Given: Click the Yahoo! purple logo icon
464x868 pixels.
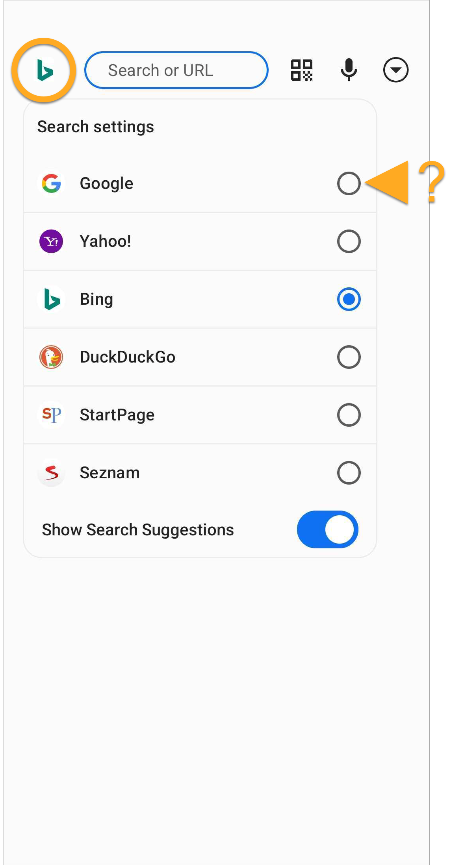Looking at the screenshot, I should click(x=51, y=241).
